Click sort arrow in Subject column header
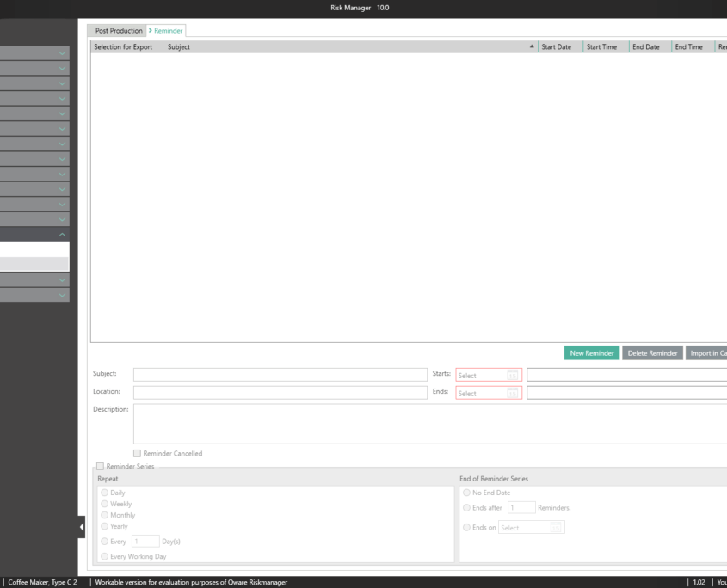The width and height of the screenshot is (727, 588). tap(531, 47)
